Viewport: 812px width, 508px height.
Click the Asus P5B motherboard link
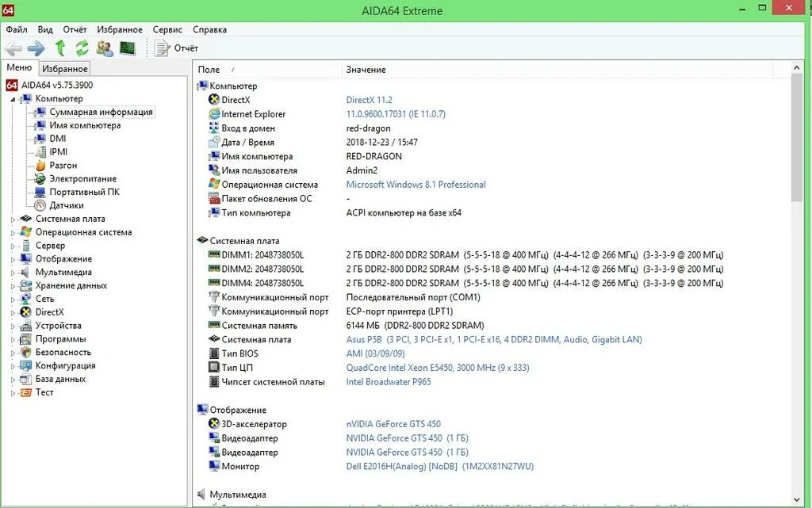(494, 340)
